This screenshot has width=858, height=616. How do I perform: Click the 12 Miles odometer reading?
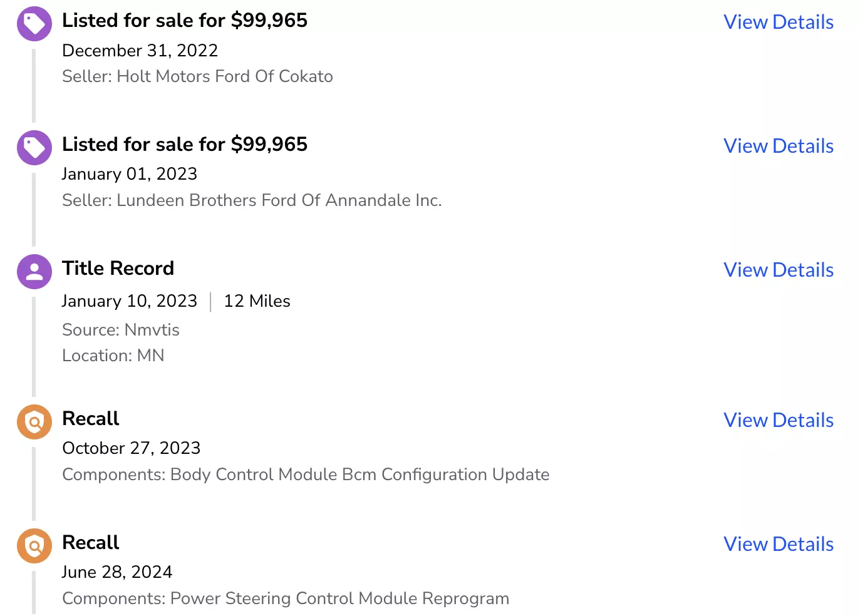(257, 301)
